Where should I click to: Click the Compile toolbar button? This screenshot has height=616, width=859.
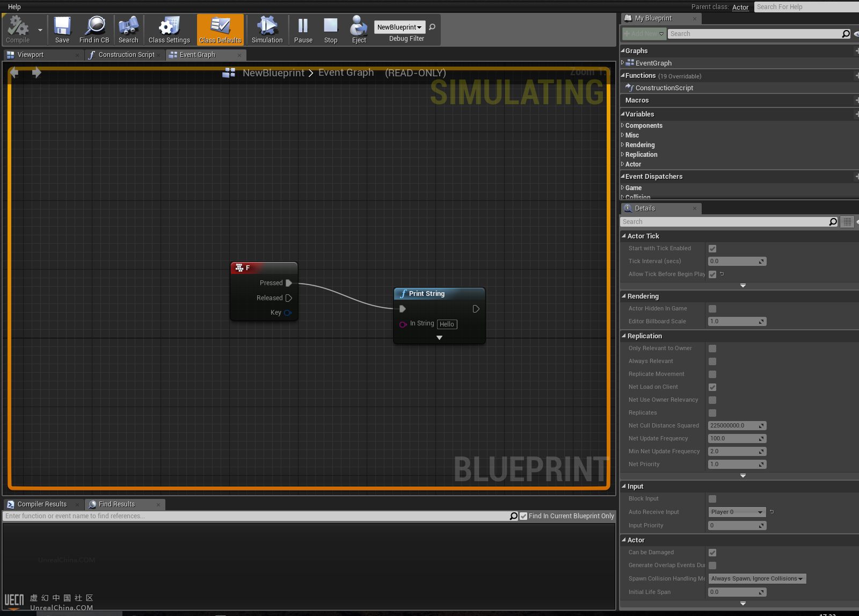[x=18, y=30]
